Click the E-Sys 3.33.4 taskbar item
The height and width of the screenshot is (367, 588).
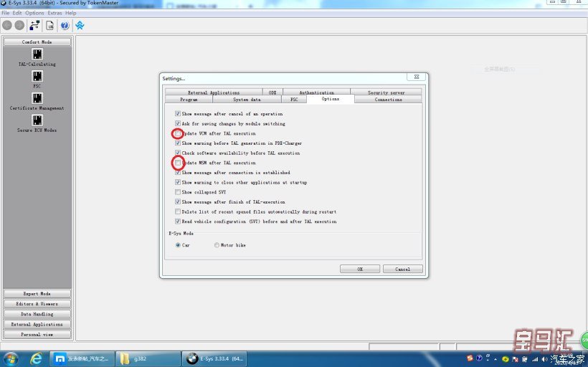214,358
